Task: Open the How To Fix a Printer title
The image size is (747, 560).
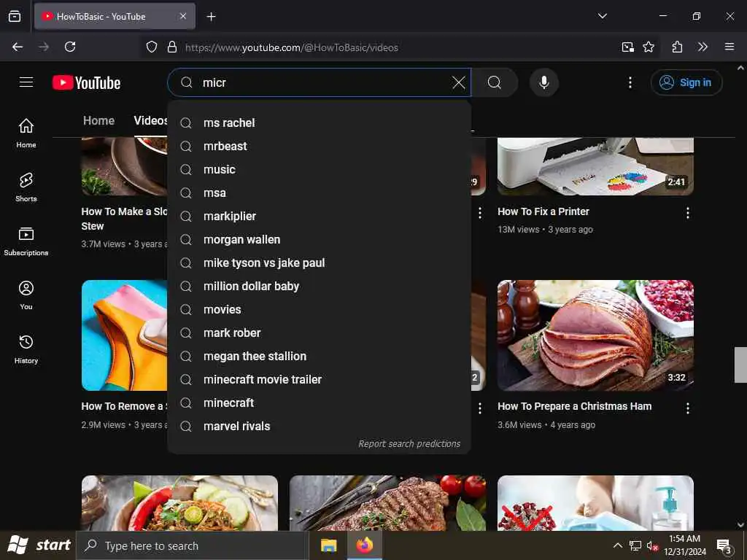Action: 543,211
